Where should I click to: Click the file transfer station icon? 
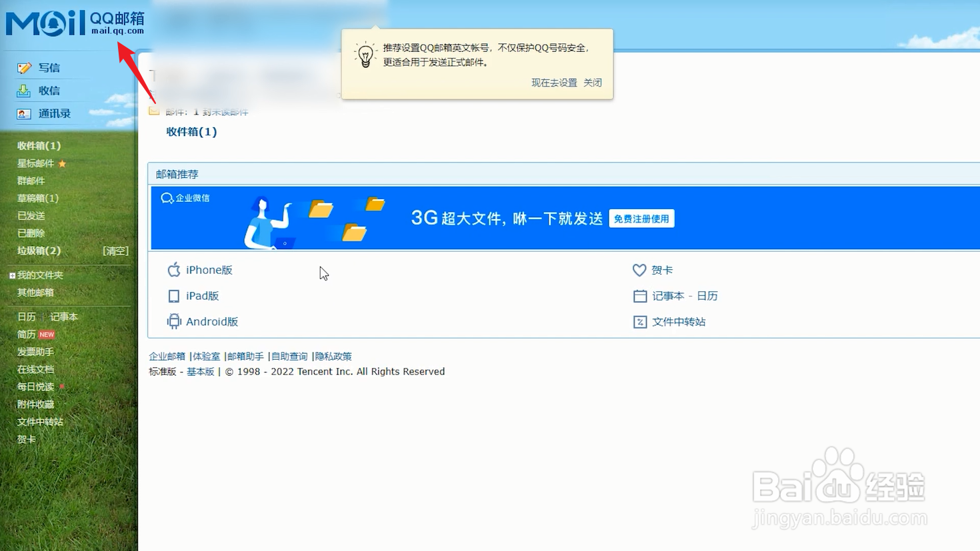(x=640, y=322)
